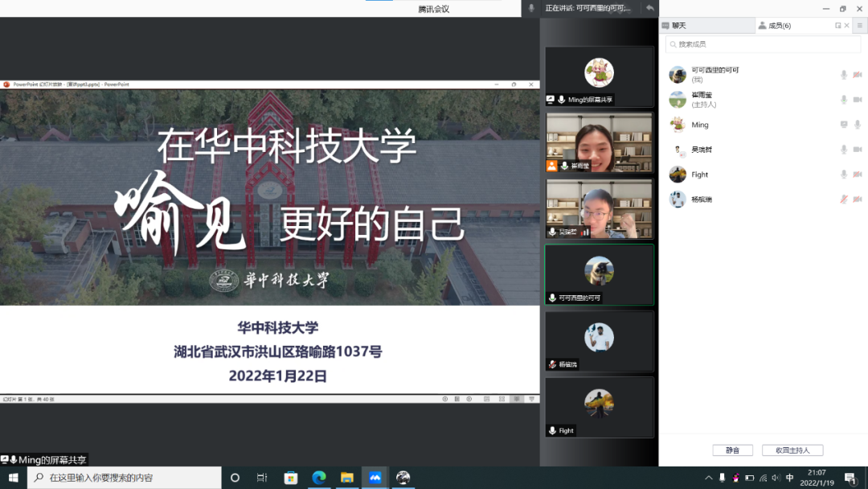868x489 pixels.
Task: Open the side panel hamburger menu
Action: [x=860, y=26]
